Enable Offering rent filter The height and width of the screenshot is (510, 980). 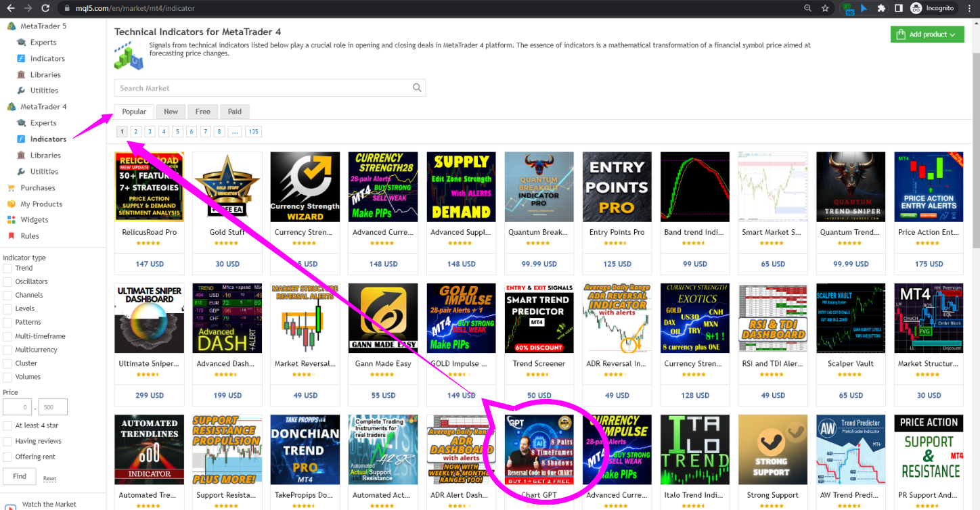tap(7, 457)
